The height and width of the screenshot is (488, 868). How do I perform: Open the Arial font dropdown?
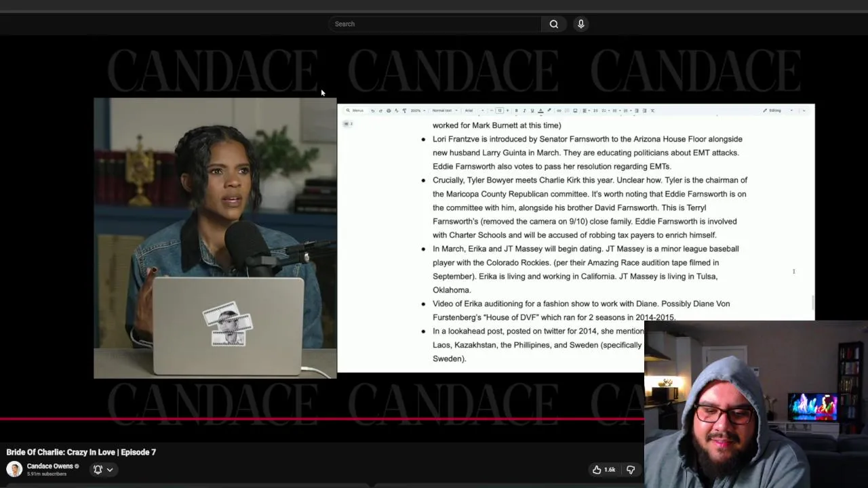click(x=474, y=110)
